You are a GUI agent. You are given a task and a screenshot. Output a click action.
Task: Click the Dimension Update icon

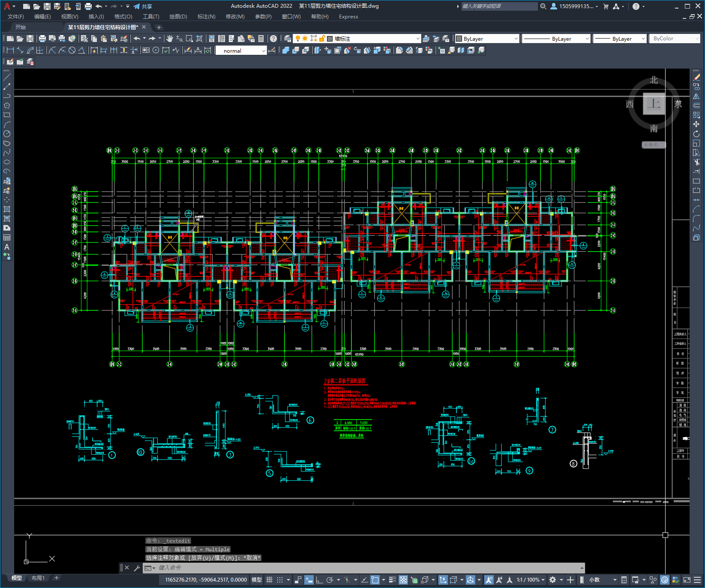click(x=208, y=50)
